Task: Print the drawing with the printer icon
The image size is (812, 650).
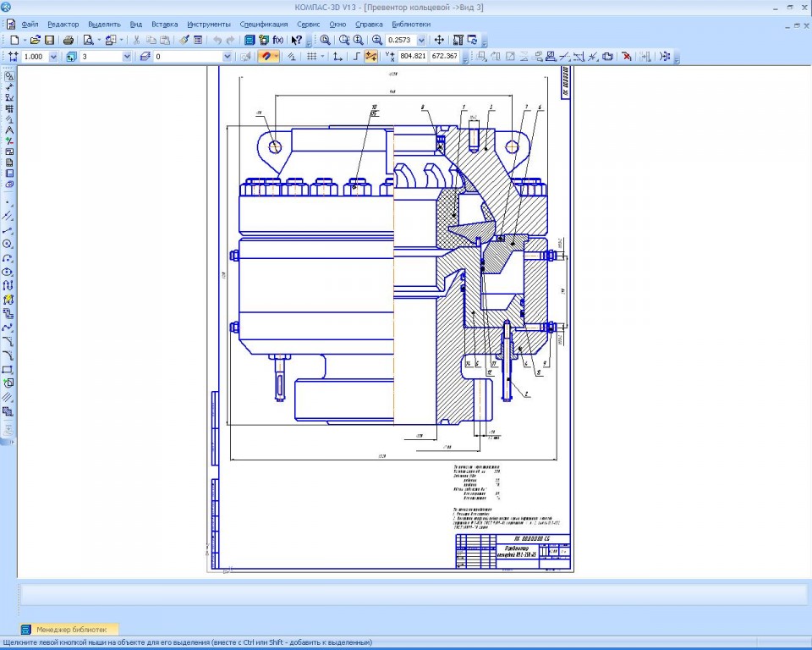Action: (x=69, y=40)
